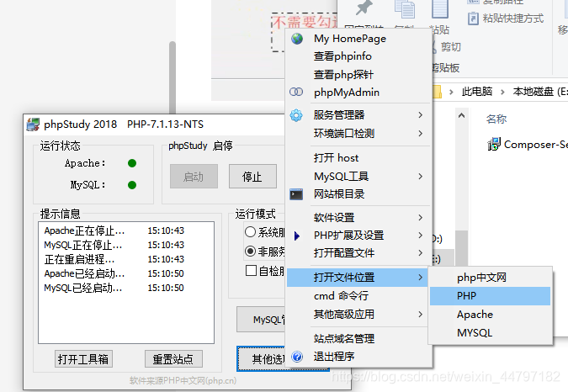Click the 粘贴快捷方式 icon in Explorer ribbon
Viewport: 568px width, 392px height.
[x=473, y=19]
